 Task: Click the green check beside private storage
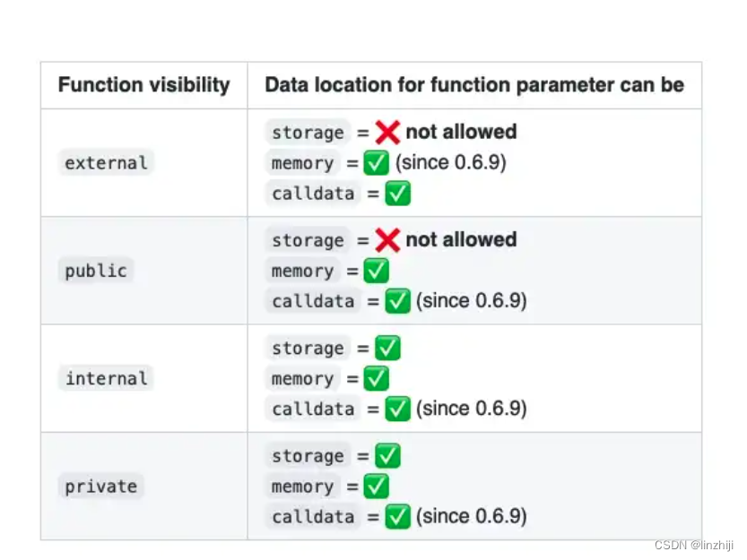tap(387, 456)
